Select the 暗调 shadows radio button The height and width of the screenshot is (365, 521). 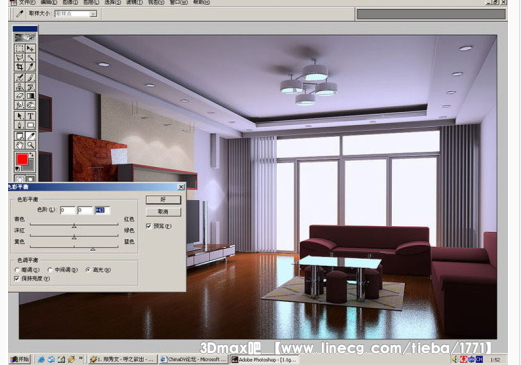(17, 270)
